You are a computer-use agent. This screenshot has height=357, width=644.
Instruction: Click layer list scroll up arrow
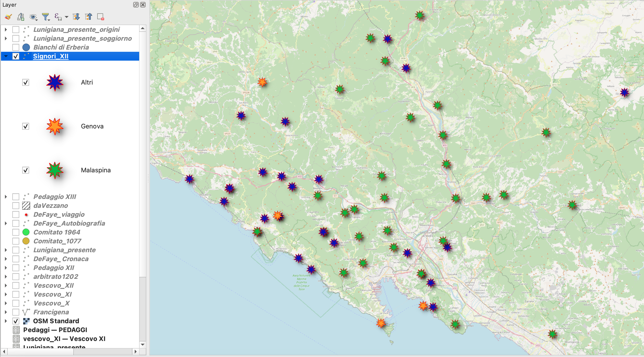pyautogui.click(x=143, y=29)
